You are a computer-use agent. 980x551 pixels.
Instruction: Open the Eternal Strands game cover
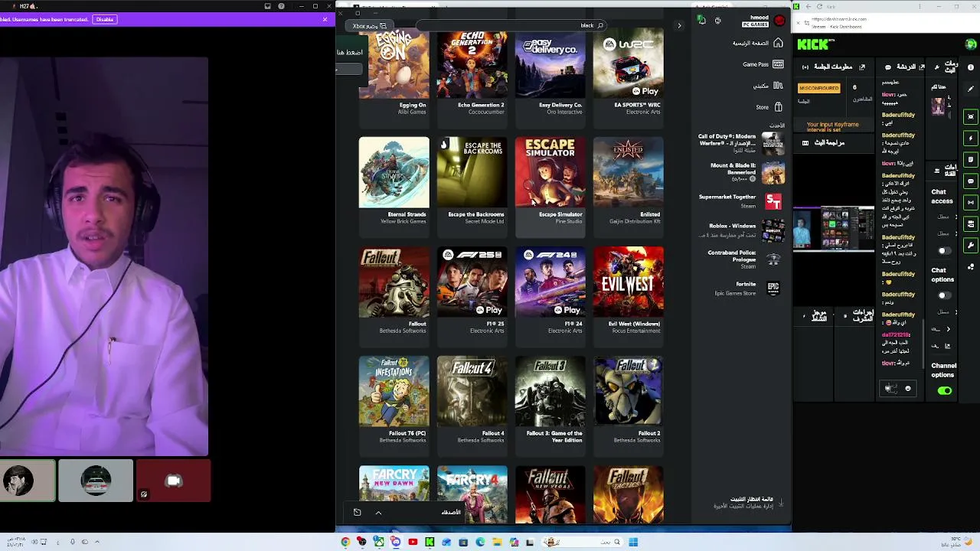394,172
